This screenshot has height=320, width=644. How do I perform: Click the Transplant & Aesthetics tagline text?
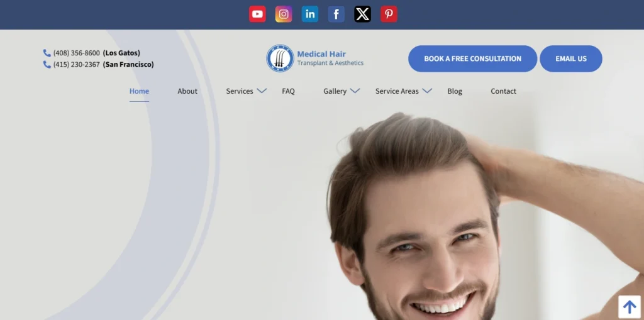tap(330, 63)
